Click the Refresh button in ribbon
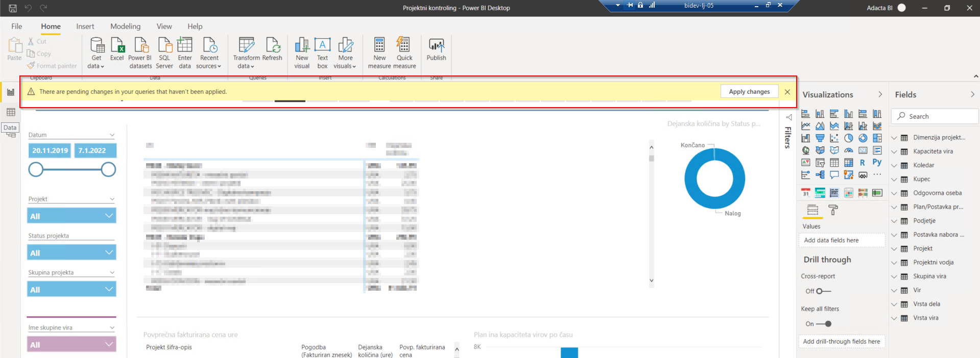Viewport: 980px width, 358px height. [x=273, y=50]
